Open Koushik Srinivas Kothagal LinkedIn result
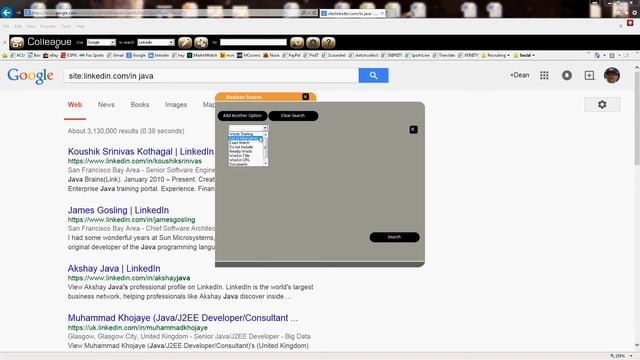Screen dimensions: 640x360 point(141,151)
